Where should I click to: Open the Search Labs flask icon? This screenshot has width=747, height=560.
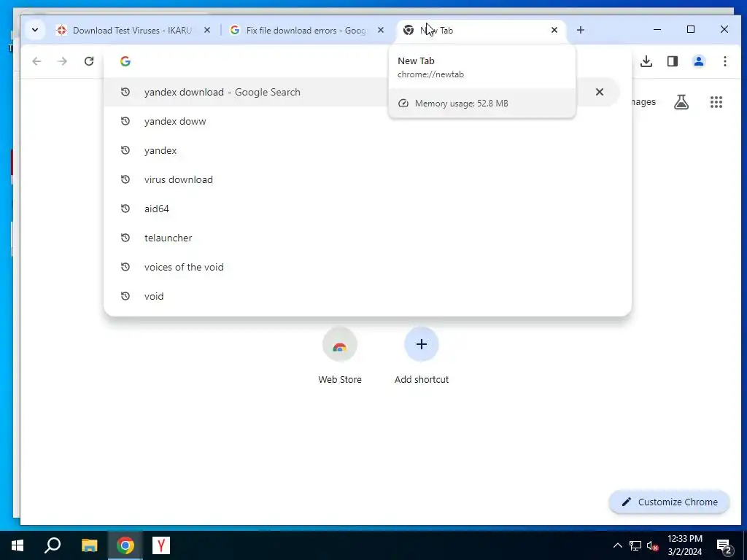681,102
